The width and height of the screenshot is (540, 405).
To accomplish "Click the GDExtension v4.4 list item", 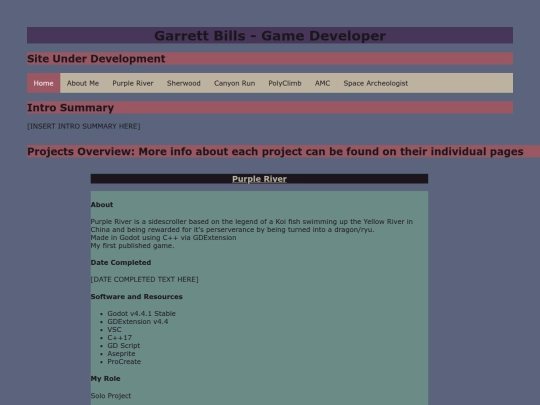I will [x=138, y=322].
